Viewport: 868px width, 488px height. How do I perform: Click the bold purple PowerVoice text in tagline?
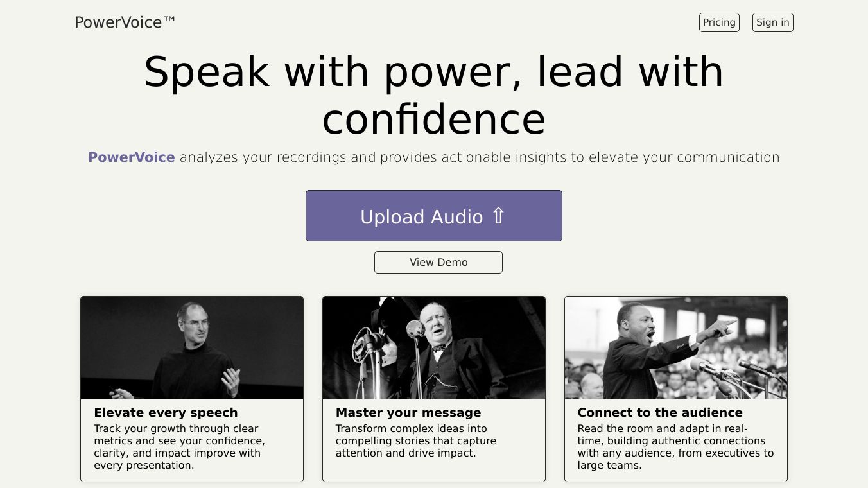pyautogui.click(x=132, y=157)
